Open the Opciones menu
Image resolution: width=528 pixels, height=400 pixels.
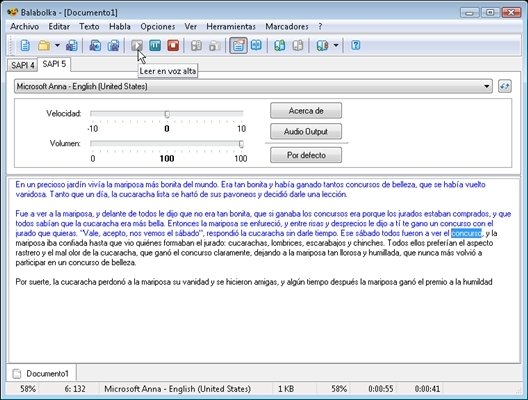point(158,26)
